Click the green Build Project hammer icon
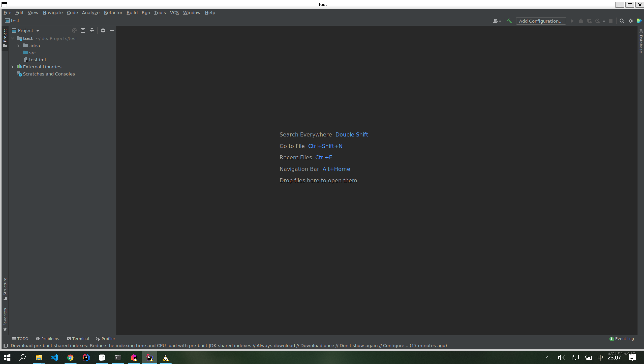The width and height of the screenshot is (644, 364). (x=509, y=21)
